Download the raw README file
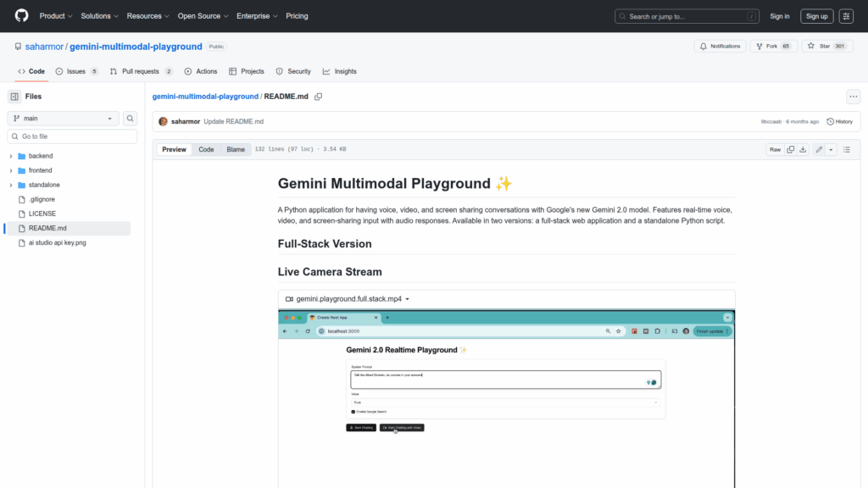868x488 pixels. (x=803, y=150)
